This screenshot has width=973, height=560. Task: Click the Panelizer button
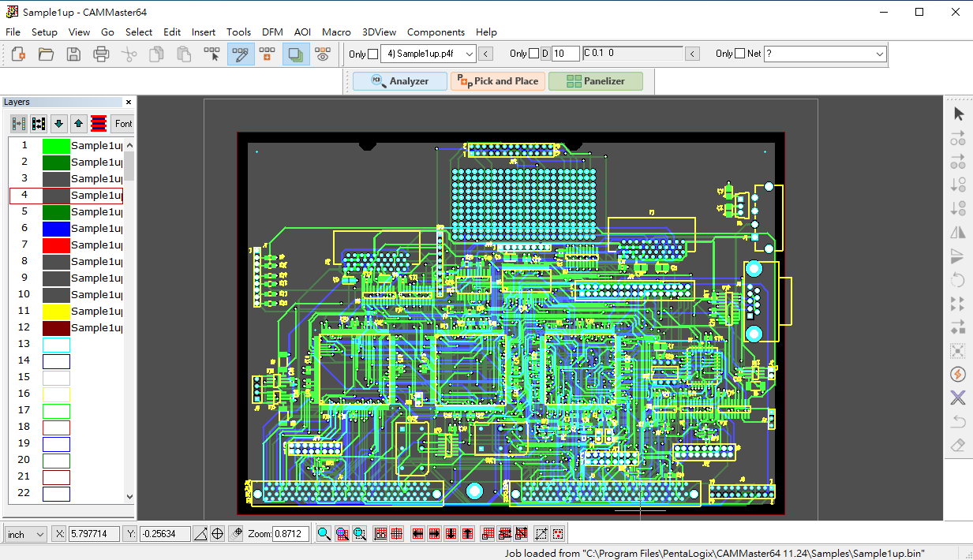click(x=596, y=80)
